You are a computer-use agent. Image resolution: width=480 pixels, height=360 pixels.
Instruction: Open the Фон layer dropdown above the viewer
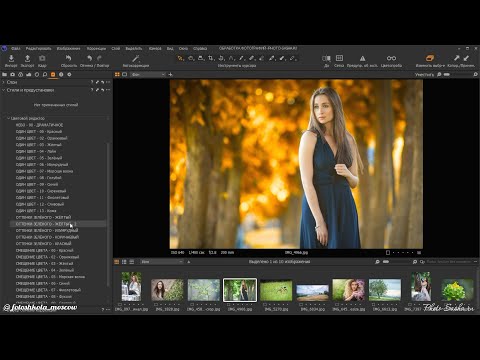(148, 75)
